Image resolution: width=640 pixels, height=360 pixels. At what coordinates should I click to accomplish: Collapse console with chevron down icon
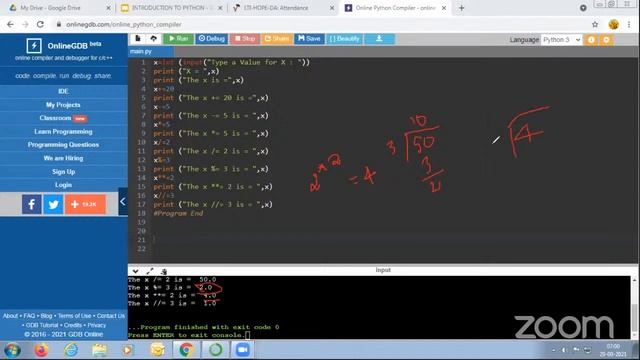click(136, 271)
